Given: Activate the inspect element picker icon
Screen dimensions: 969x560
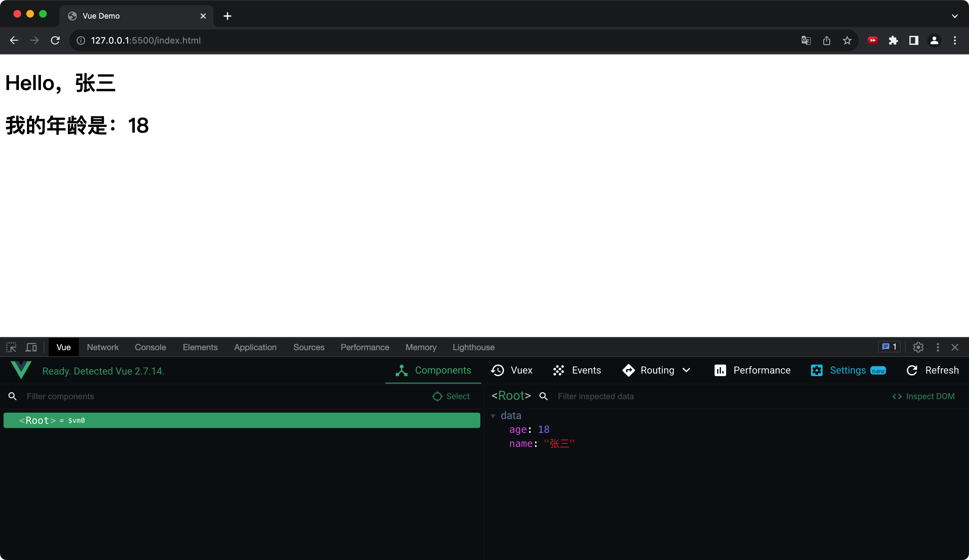Looking at the screenshot, I should point(11,348).
